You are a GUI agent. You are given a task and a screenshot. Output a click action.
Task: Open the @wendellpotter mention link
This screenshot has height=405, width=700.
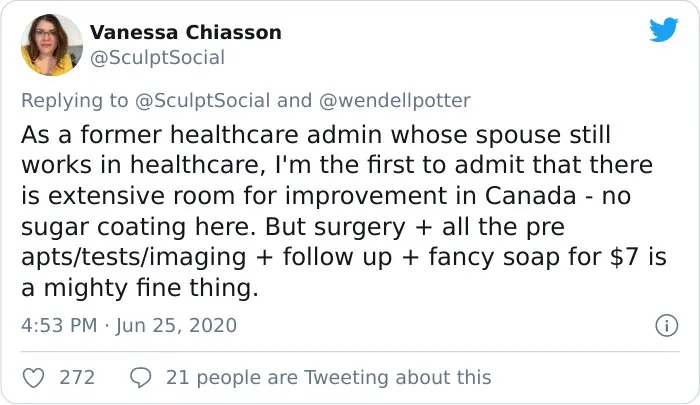[x=395, y=100]
